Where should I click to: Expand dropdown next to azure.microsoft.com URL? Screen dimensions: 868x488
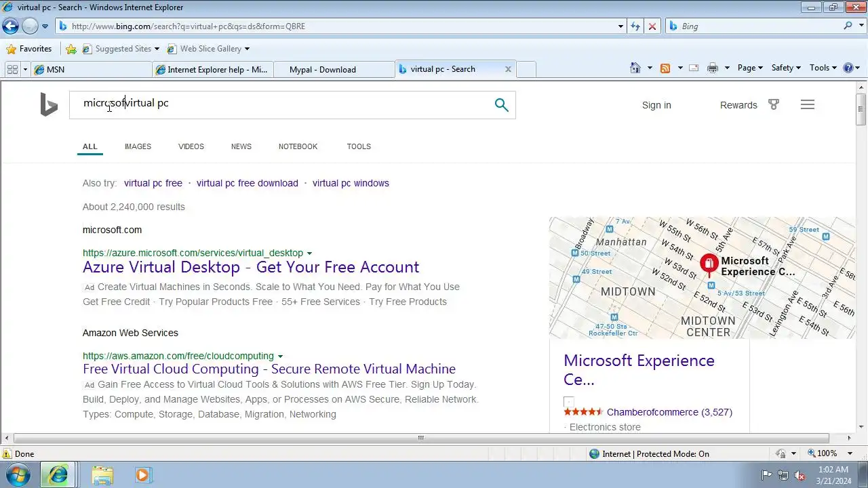309,253
